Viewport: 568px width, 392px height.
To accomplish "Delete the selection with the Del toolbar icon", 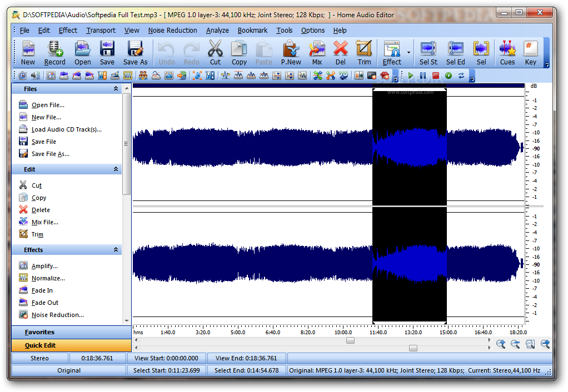I will tap(341, 53).
